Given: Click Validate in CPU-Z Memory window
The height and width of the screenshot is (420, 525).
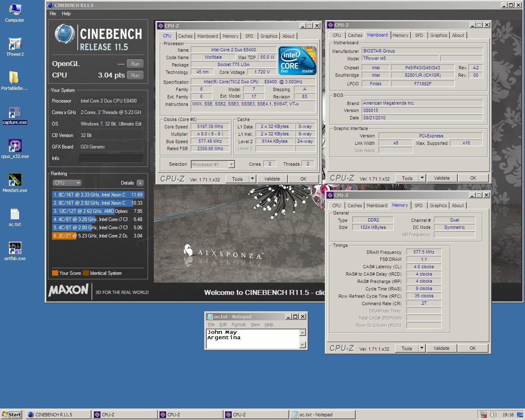Looking at the screenshot, I should point(441,348).
